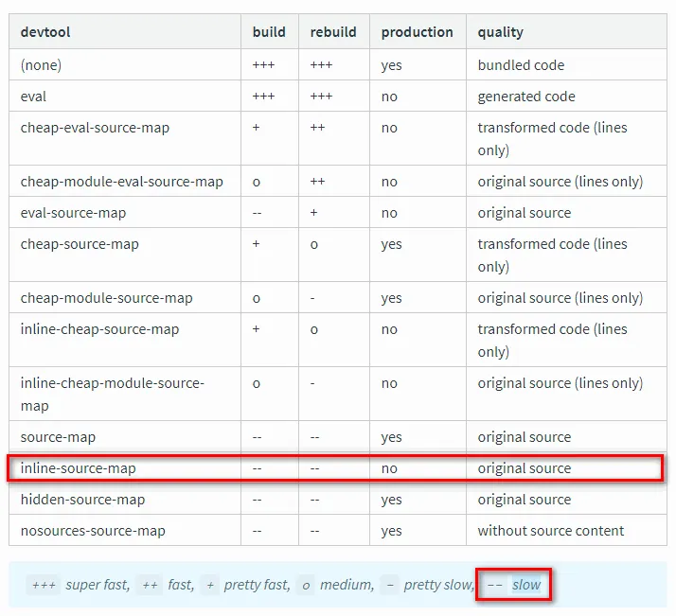Viewport: 676px width, 616px height.
Task: Click build 'o' in cheap-module-eval-source-map row
Action: coord(256,183)
